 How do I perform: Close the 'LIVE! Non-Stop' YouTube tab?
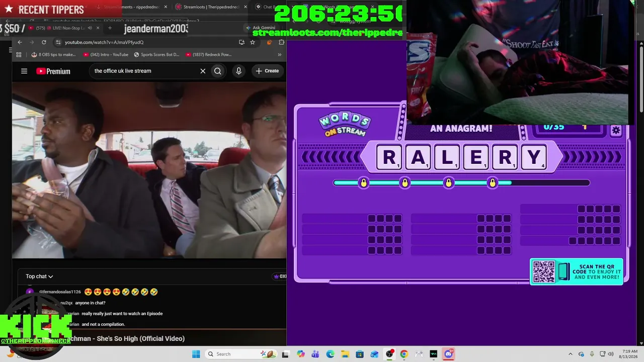tap(98, 28)
